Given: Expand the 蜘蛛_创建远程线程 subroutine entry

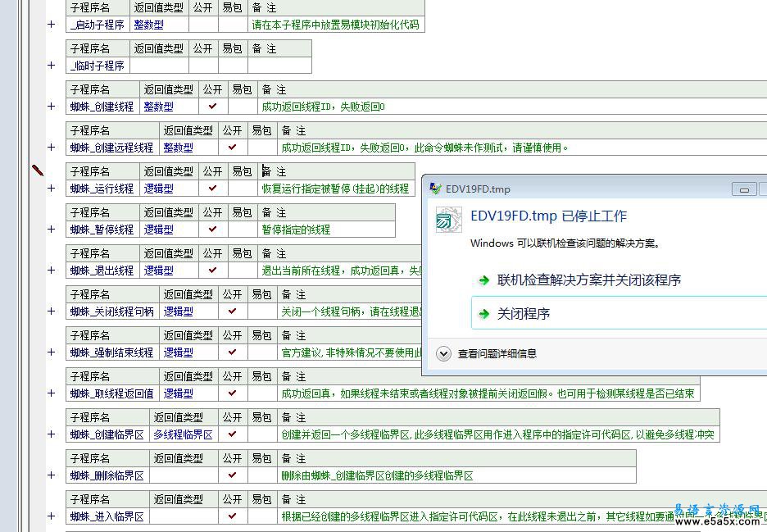Looking at the screenshot, I should pos(51,148).
